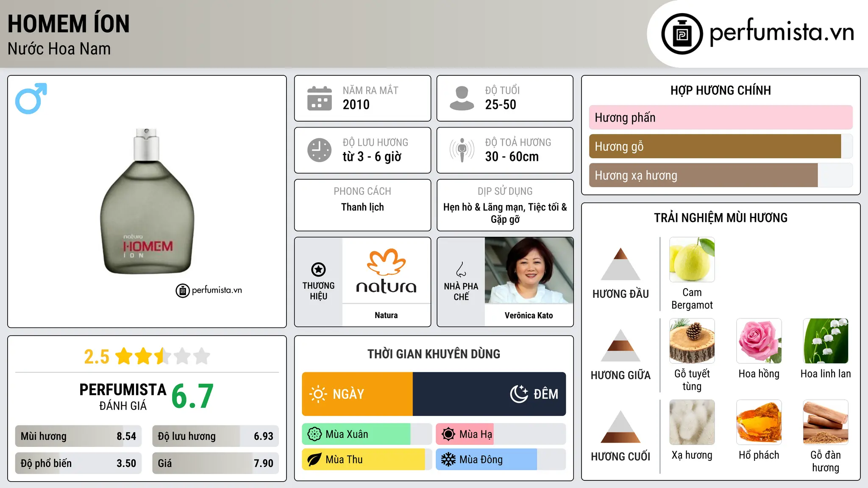Click the Homem Íon perfume bottle image
Viewport: 868px width, 488px height.
[147, 201]
